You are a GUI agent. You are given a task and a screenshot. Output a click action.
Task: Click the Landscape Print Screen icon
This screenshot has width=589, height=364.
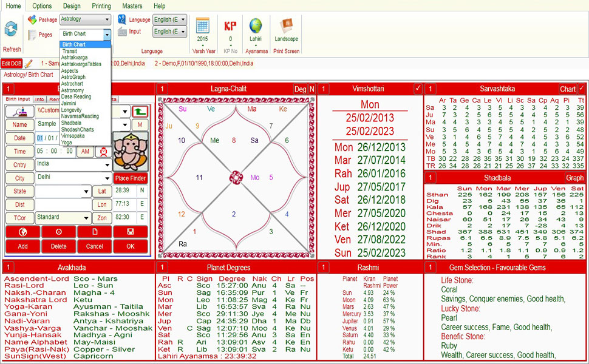[286, 25]
